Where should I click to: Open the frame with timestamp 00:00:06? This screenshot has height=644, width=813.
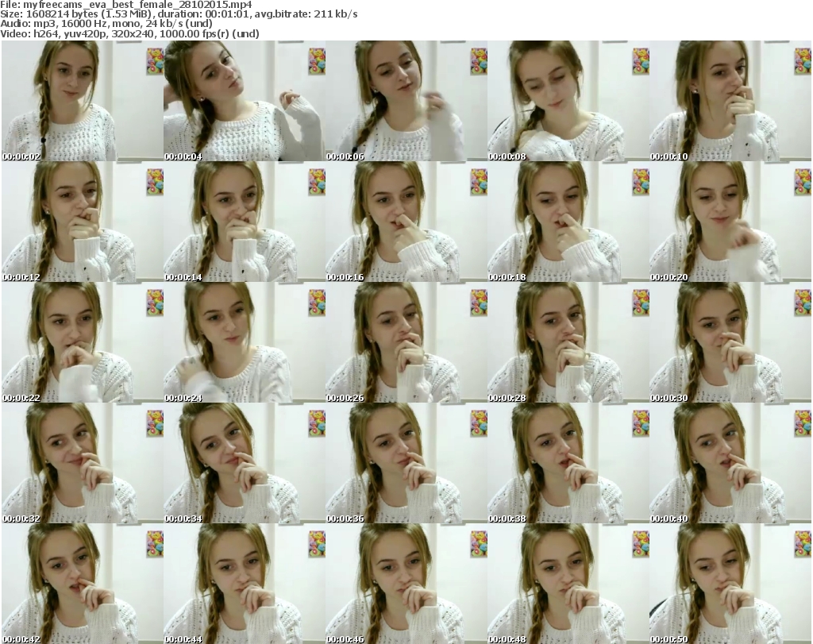point(406,101)
